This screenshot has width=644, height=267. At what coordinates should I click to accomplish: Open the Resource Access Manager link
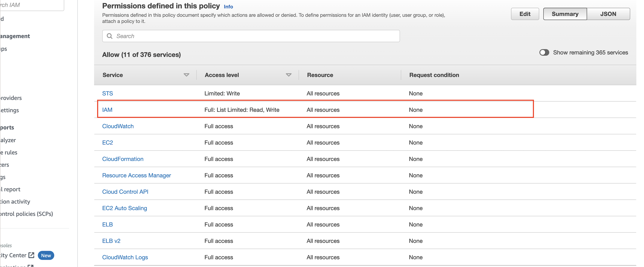pos(137,175)
